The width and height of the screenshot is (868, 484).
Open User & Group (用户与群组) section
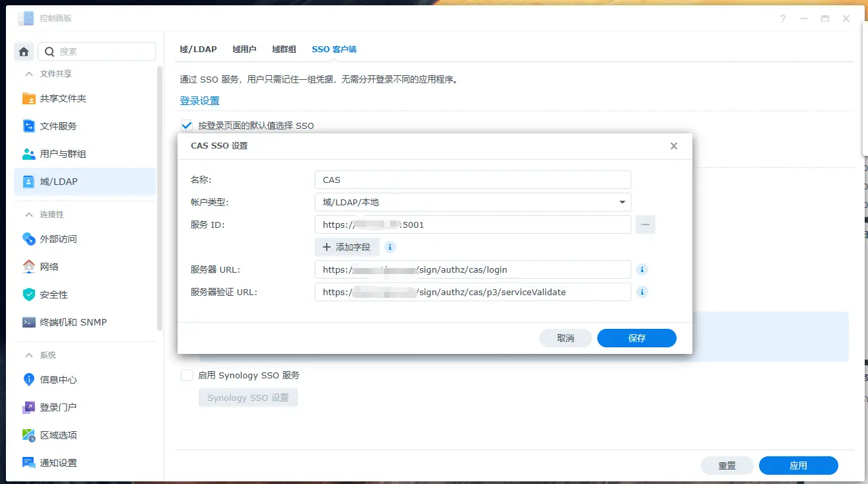coord(63,154)
